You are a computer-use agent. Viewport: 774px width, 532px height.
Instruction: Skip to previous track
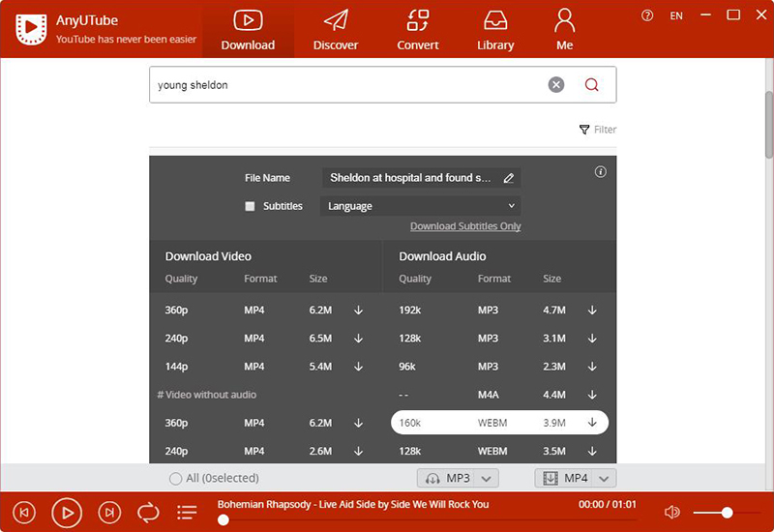[24, 513]
